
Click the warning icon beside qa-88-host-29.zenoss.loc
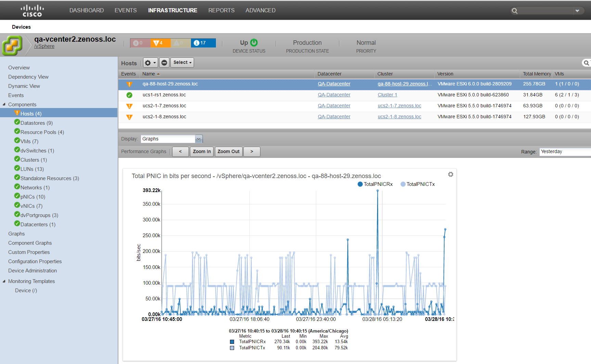click(x=129, y=83)
